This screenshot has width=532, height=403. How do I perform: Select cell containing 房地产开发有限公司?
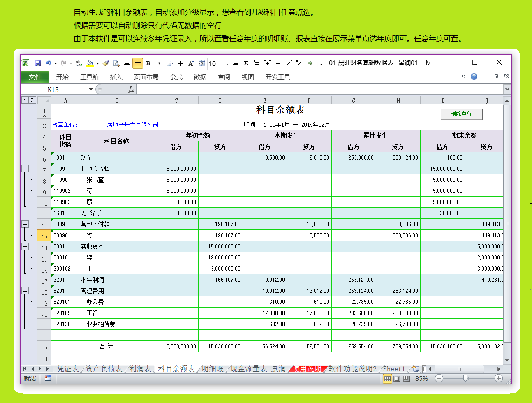click(x=132, y=125)
